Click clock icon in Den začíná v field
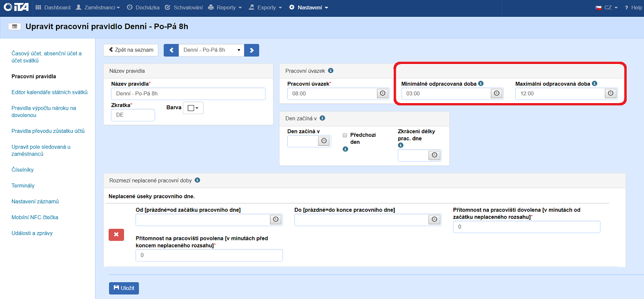Screen dimensions: 644x299 (x=324, y=141)
